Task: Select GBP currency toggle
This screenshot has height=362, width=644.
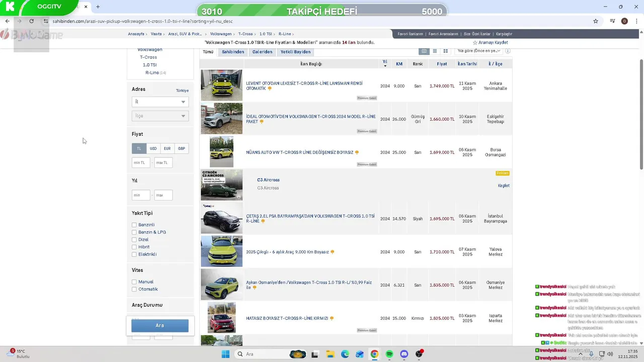Action: coord(182,148)
